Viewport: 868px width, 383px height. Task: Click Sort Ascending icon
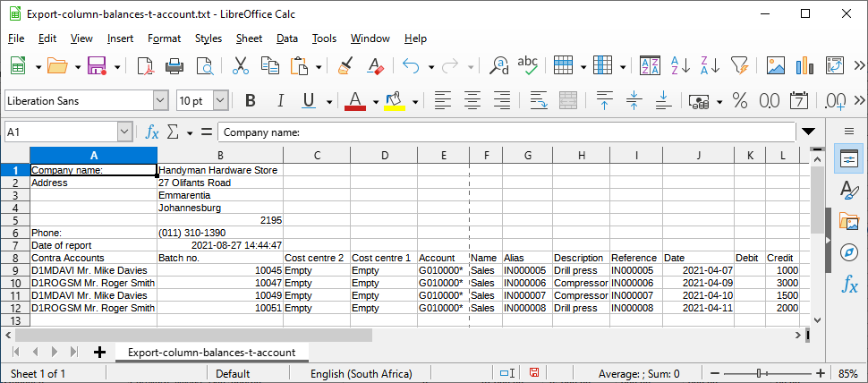coord(680,66)
